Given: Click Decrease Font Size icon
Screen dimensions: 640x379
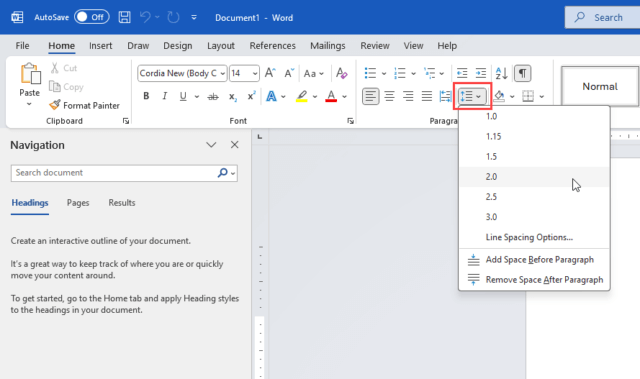Looking at the screenshot, I should click(289, 73).
